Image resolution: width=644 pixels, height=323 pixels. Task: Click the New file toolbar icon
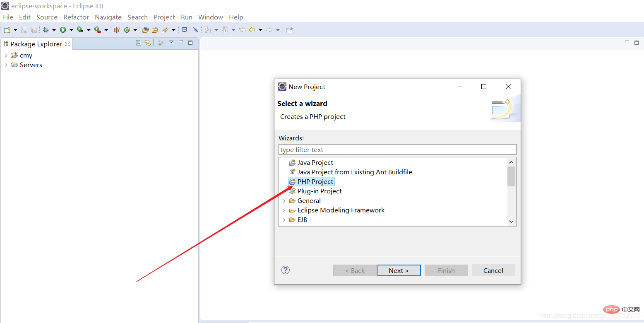pyautogui.click(x=7, y=30)
